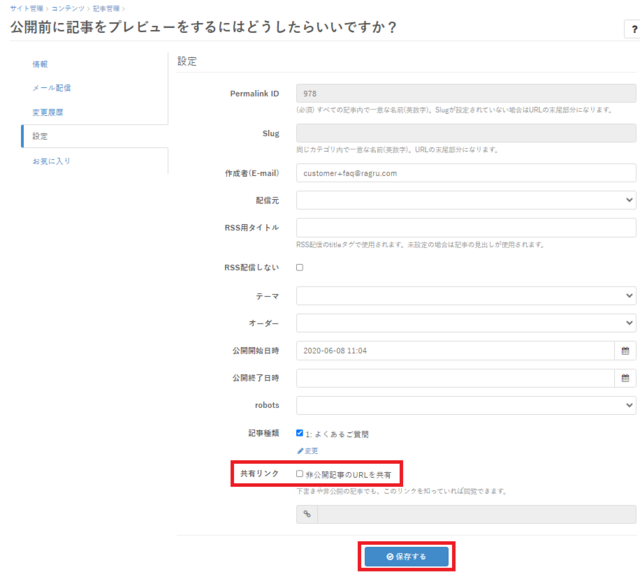640x572 pixels.
Task: Click the link icon beside shared URL field
Action: click(x=307, y=514)
